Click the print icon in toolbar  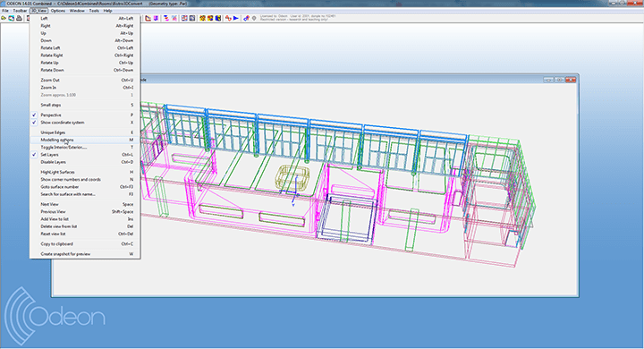point(19,18)
